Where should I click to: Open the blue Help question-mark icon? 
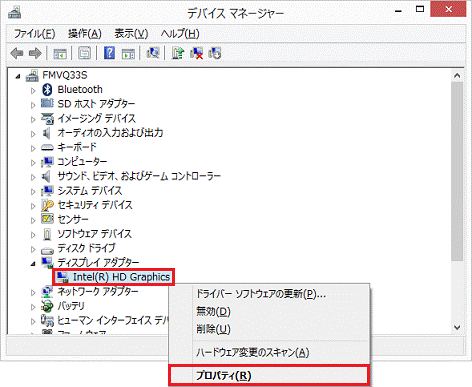pyautogui.click(x=109, y=53)
